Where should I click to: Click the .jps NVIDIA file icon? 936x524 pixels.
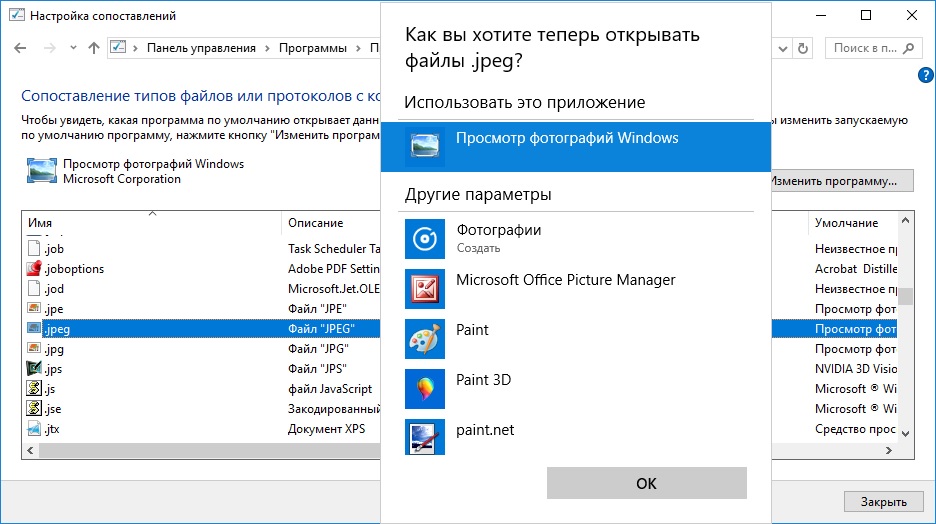pyautogui.click(x=34, y=368)
